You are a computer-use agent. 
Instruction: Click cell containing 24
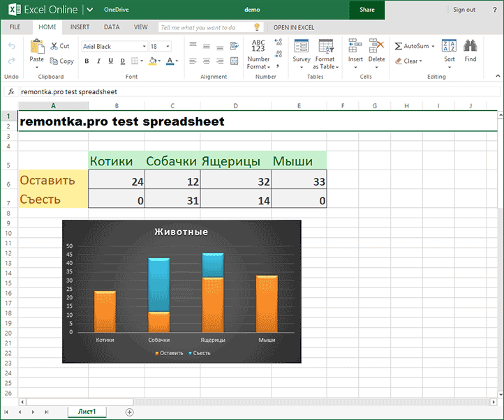click(117, 180)
